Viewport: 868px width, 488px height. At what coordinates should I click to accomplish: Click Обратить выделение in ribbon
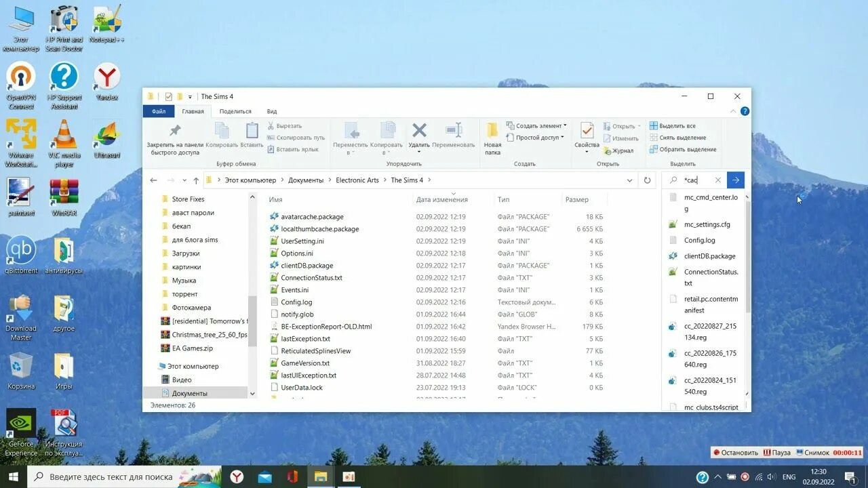[683, 149]
